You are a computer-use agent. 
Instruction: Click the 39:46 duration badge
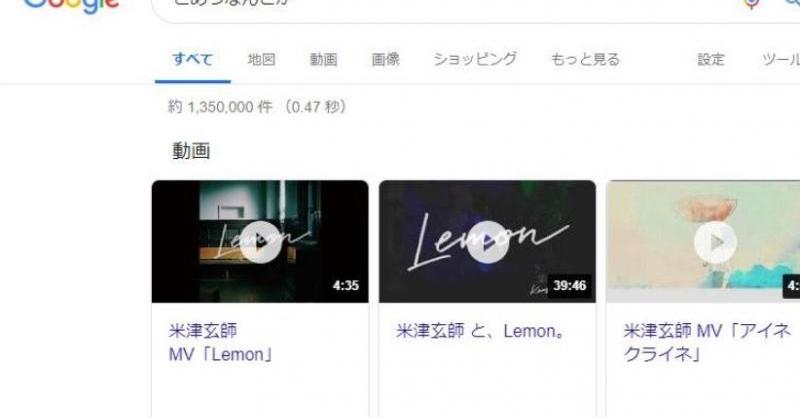(x=569, y=285)
